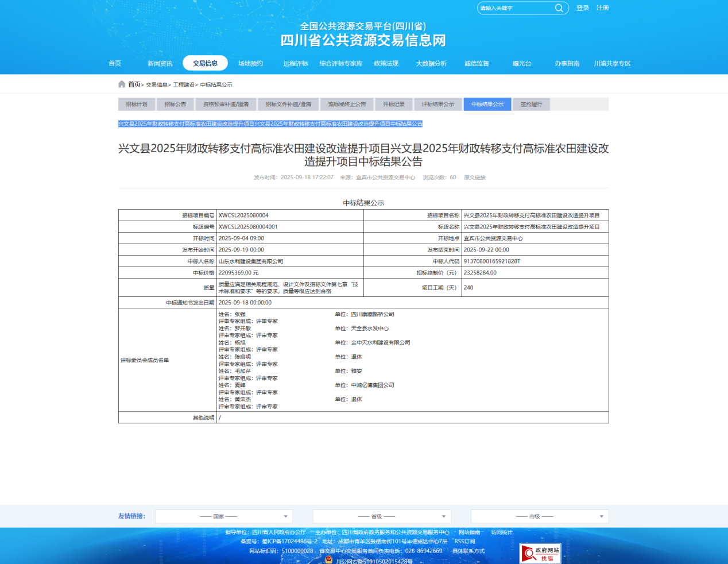Open the 新闻资讯 menu

[x=160, y=63]
